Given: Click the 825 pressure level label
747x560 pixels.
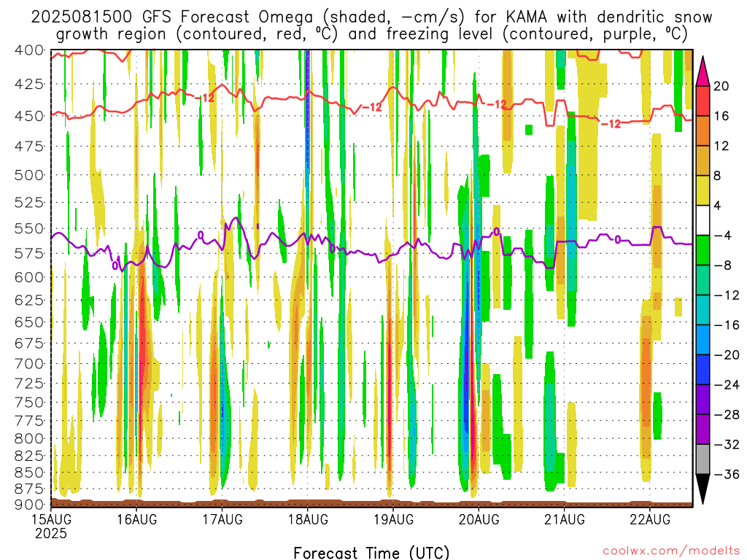Looking at the screenshot, I should pos(29,456).
